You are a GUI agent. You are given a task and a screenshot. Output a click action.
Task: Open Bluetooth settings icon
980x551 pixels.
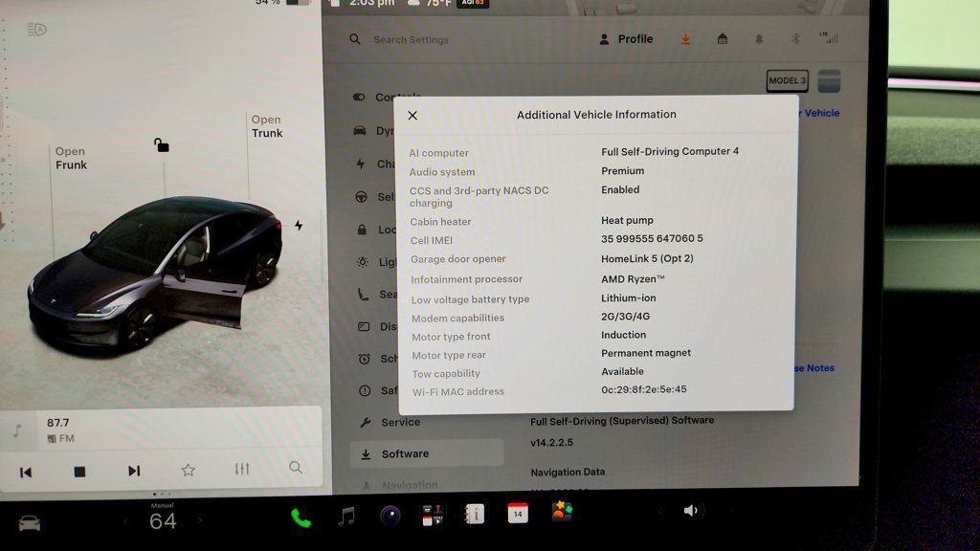pyautogui.click(x=795, y=38)
